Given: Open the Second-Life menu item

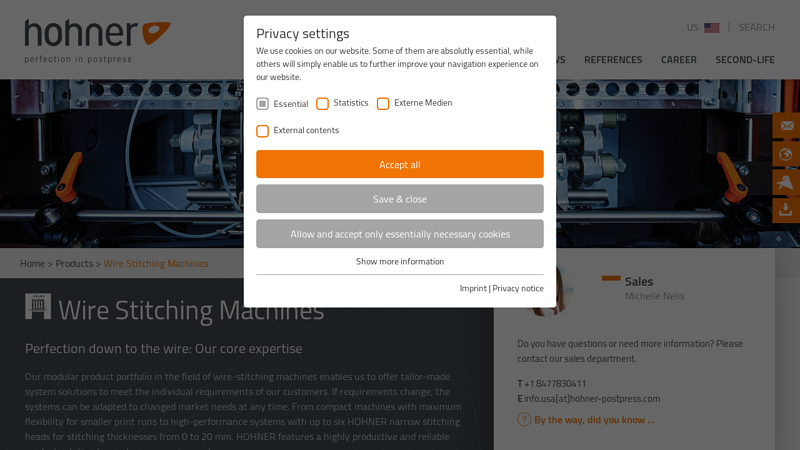Looking at the screenshot, I should (745, 60).
